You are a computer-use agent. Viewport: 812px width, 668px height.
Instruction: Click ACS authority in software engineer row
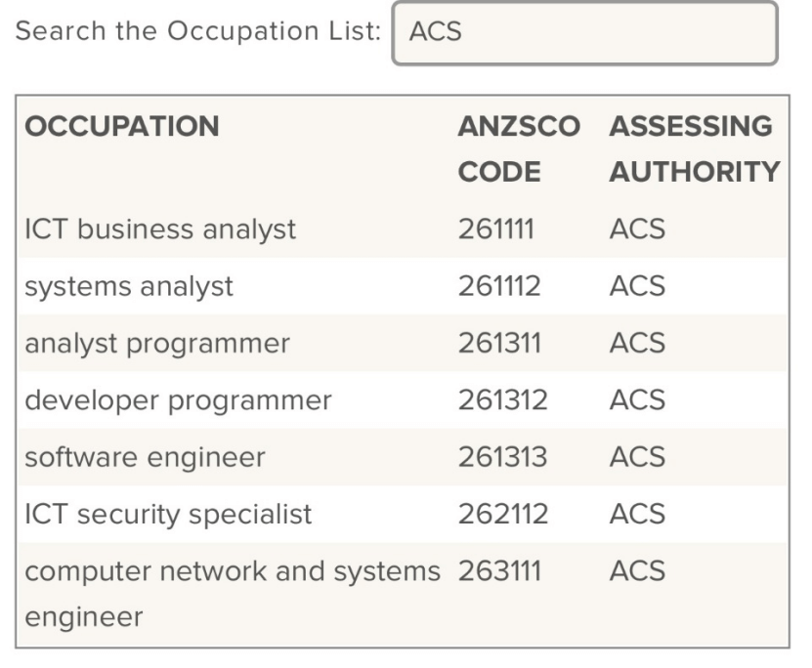pyautogui.click(x=637, y=456)
